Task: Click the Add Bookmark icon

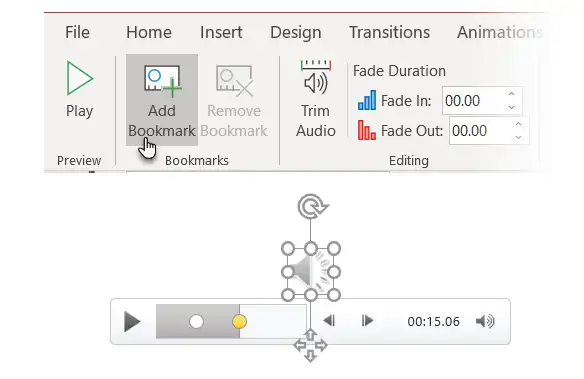Action: tap(163, 81)
